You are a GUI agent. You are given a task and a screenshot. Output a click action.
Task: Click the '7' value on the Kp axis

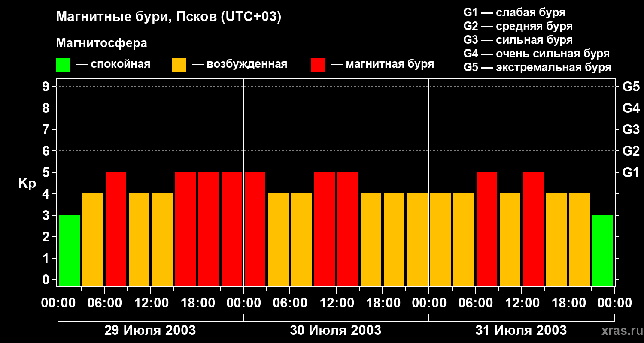tap(46, 129)
